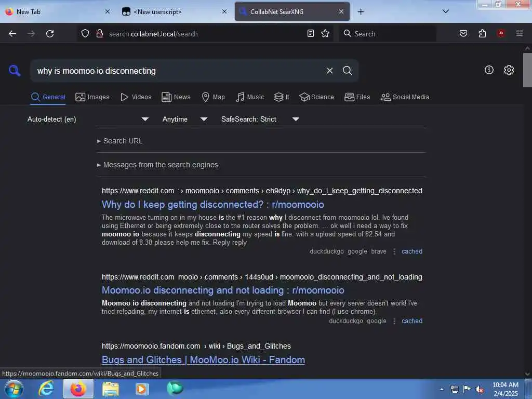Image resolution: width=532 pixels, height=399 pixels.
Task: Launch Internet Explorer from taskbar
Action: click(46, 389)
